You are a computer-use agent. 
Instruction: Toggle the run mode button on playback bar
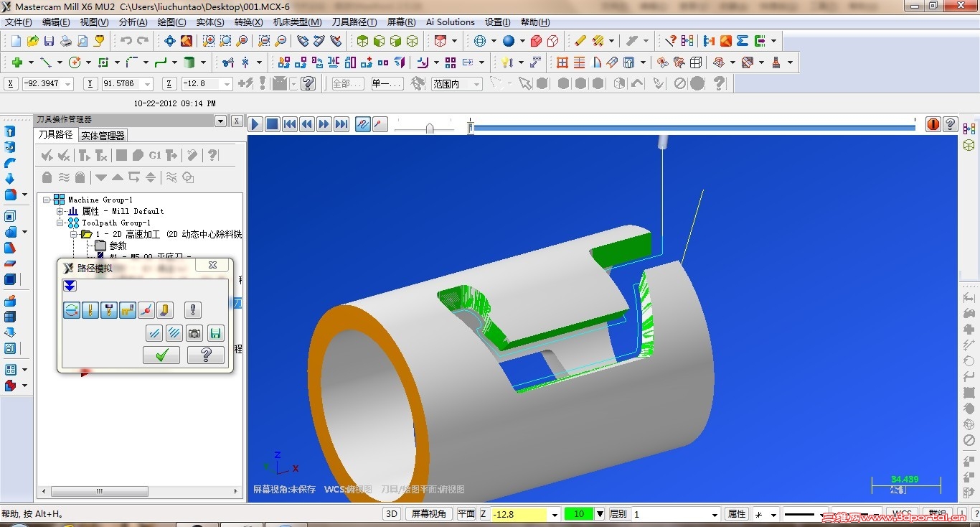pyautogui.click(x=380, y=124)
